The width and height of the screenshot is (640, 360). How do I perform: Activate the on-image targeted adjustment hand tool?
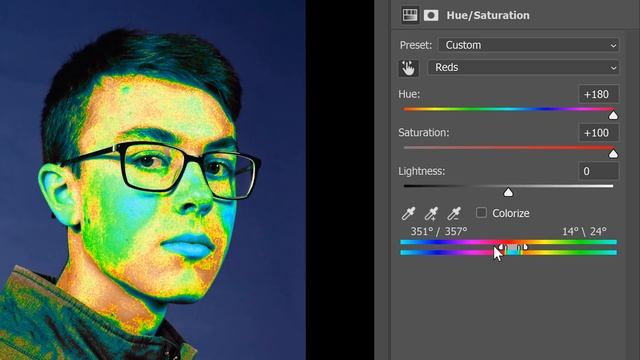[x=408, y=68]
